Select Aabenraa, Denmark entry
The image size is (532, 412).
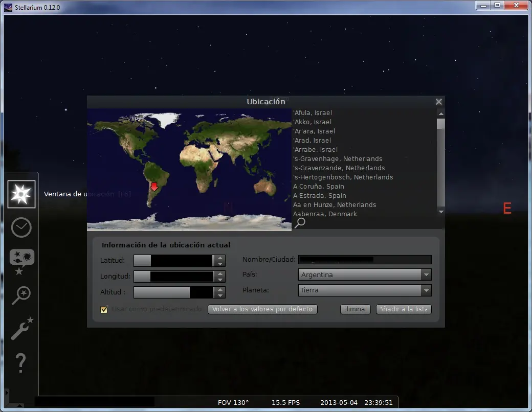click(x=325, y=214)
